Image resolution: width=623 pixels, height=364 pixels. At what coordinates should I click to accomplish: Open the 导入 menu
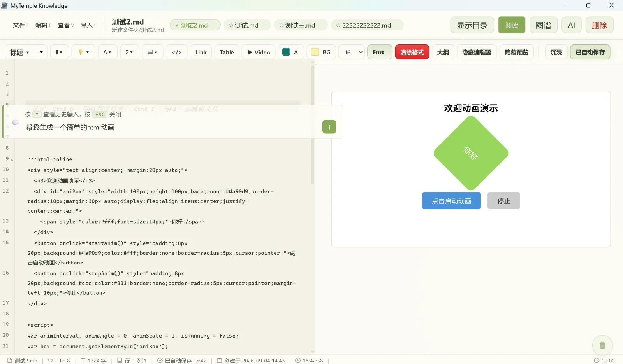click(x=88, y=25)
